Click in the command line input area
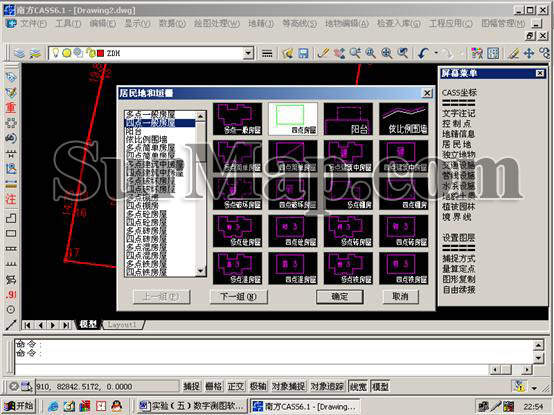 251,369
